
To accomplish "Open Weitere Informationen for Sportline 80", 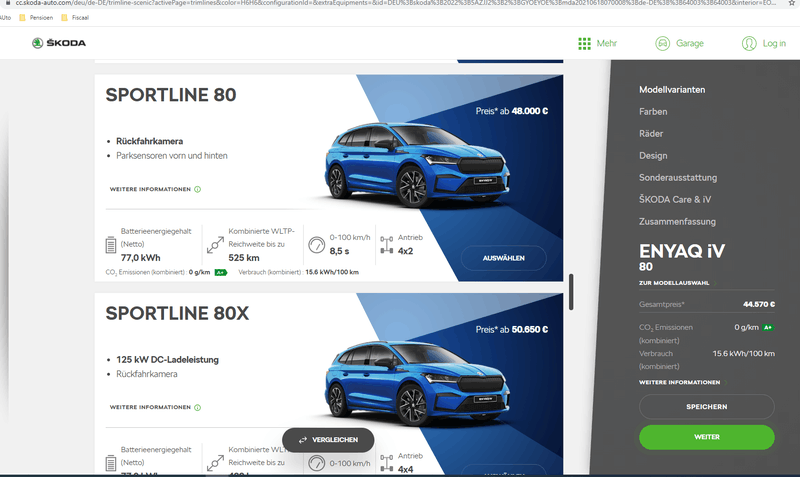I will (150, 189).
